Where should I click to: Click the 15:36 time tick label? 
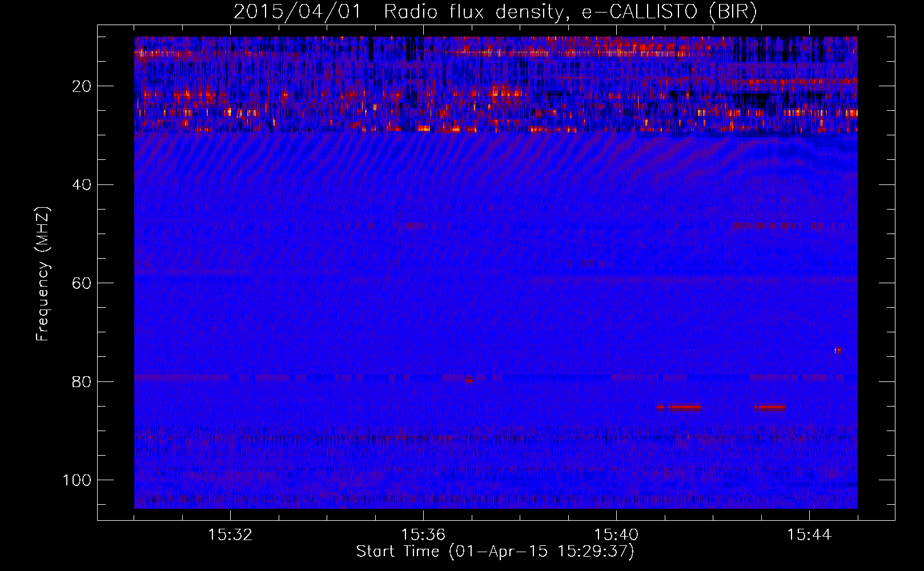(x=423, y=535)
